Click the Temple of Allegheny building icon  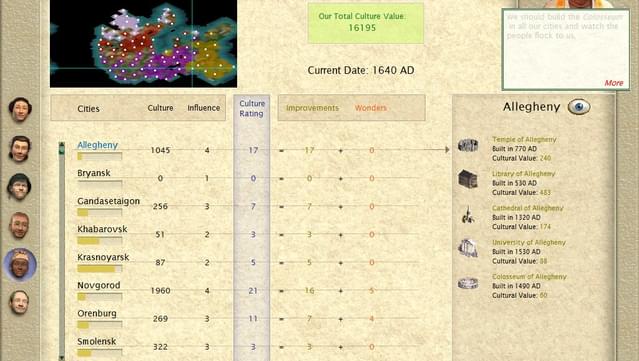click(468, 145)
